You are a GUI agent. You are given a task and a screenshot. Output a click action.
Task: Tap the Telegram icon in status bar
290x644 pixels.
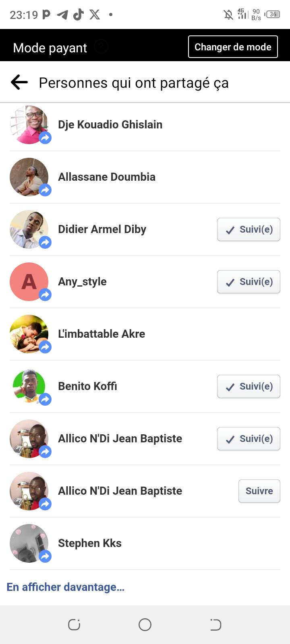pos(62,15)
